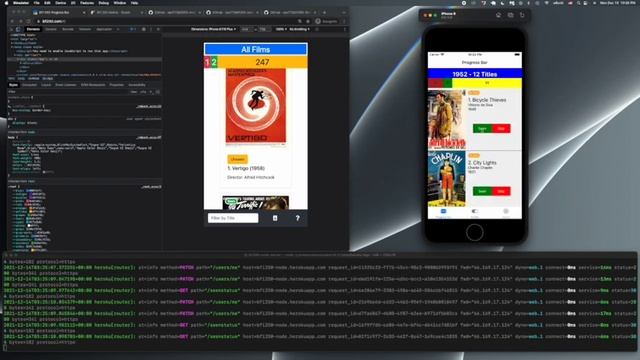Select the last tab bar icon in simulator
Image resolution: width=640 pixels, height=360 pixels.
506,212
